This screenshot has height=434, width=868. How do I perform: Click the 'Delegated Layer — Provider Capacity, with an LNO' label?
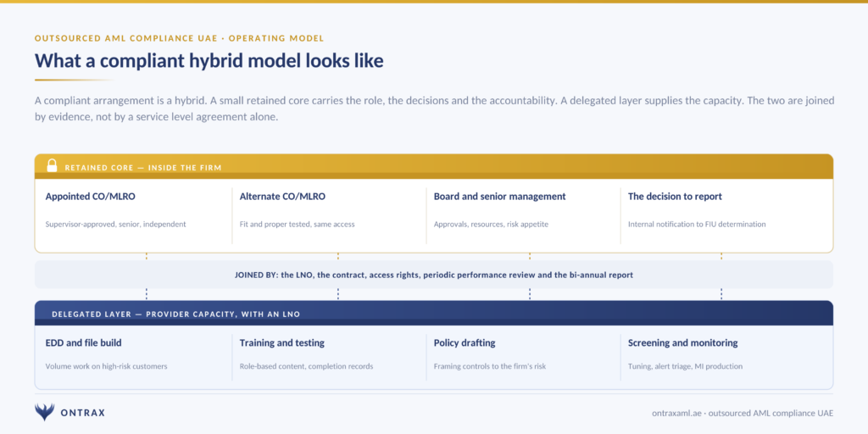176,314
